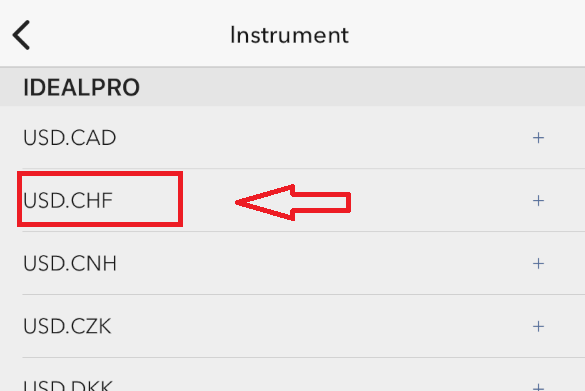This screenshot has height=391, width=585.
Task: Select the highlighted USD.CHF instrument
Action: pyautogui.click(x=68, y=200)
